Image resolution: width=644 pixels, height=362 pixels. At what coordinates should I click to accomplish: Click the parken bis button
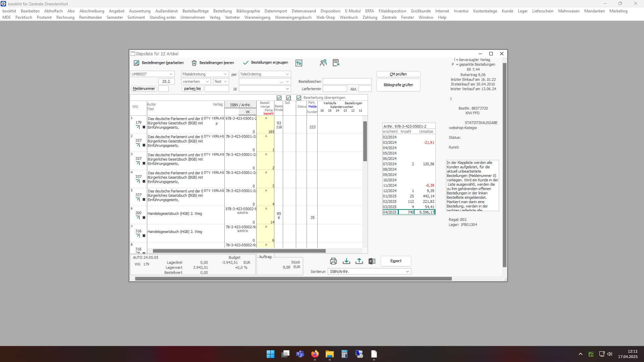(193, 89)
